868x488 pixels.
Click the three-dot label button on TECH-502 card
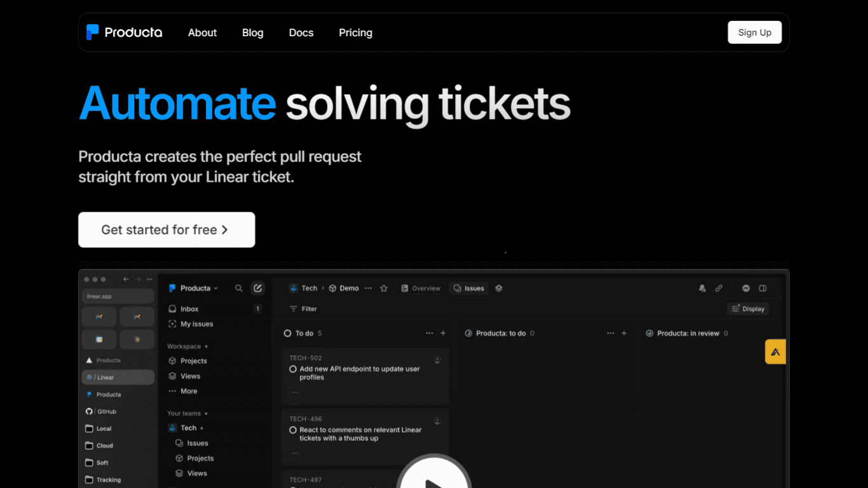pos(295,392)
